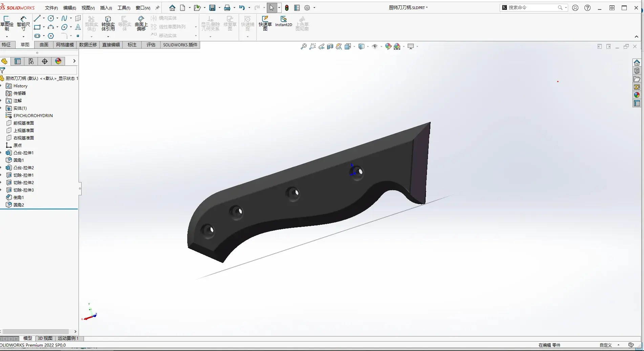Open the Line tool dropdown arrow
The height and width of the screenshot is (351, 644).
(x=44, y=18)
